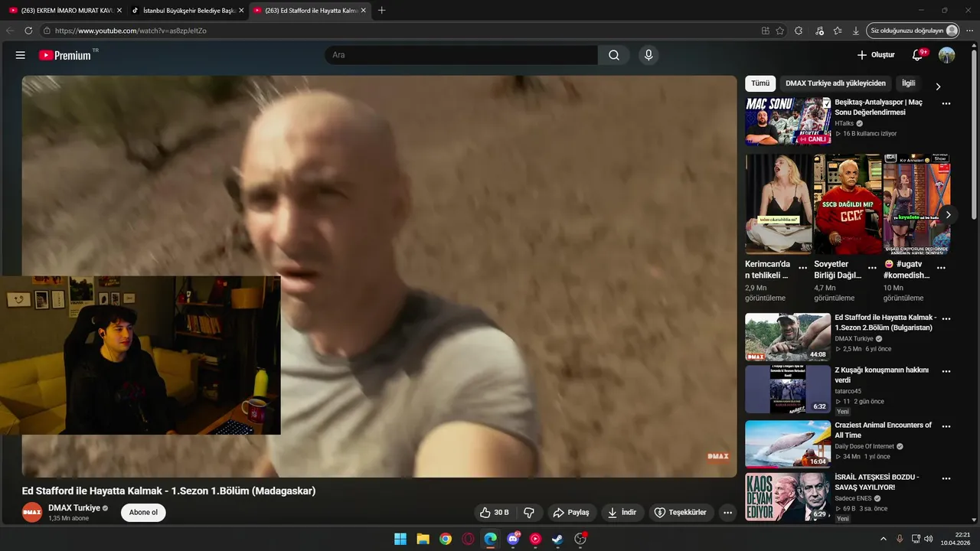
Task: Open Opera browser from taskbar
Action: click(468, 539)
